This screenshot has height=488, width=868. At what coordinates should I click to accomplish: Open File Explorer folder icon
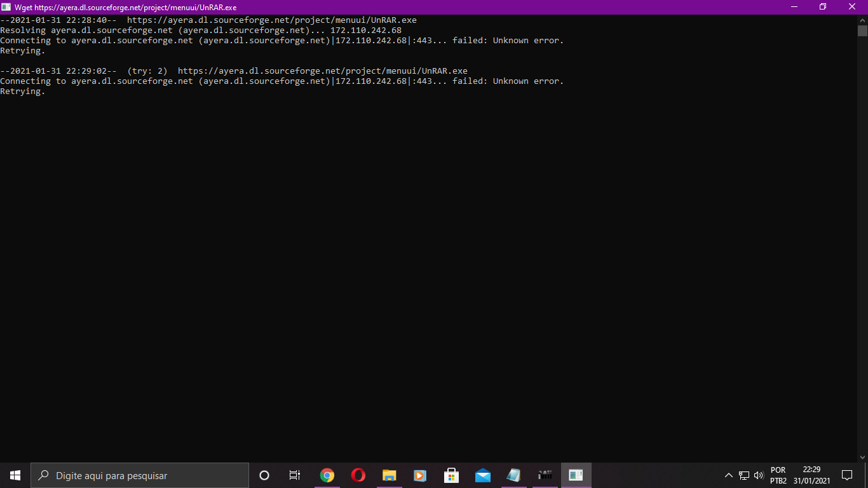point(390,475)
